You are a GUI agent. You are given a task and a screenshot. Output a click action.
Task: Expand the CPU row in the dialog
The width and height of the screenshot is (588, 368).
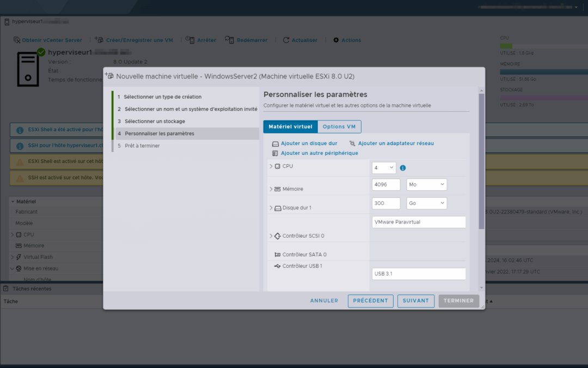click(x=271, y=166)
